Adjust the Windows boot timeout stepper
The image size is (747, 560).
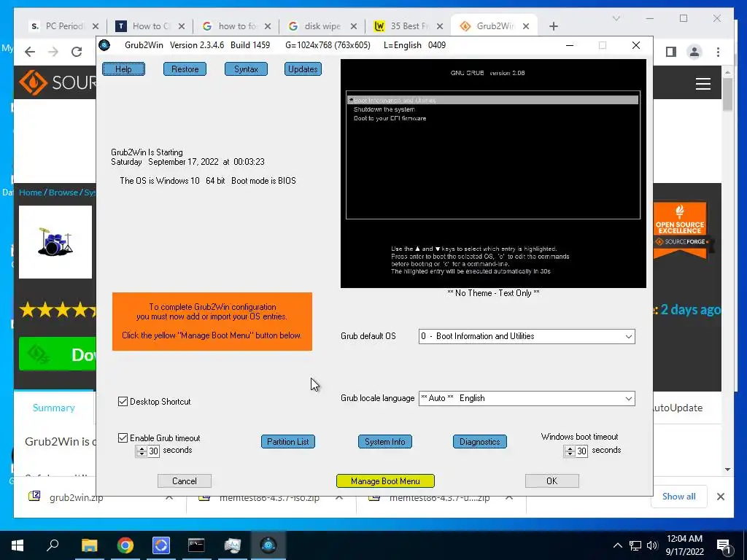click(x=570, y=451)
